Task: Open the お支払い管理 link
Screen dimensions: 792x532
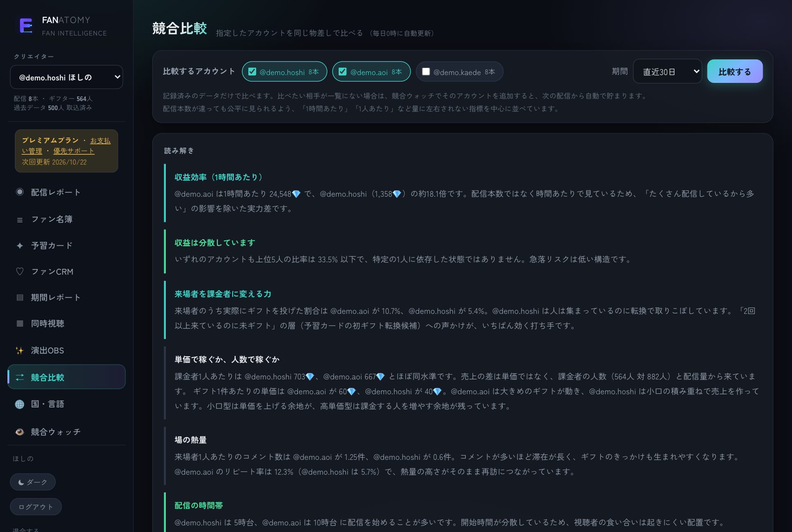Action: tap(100, 141)
